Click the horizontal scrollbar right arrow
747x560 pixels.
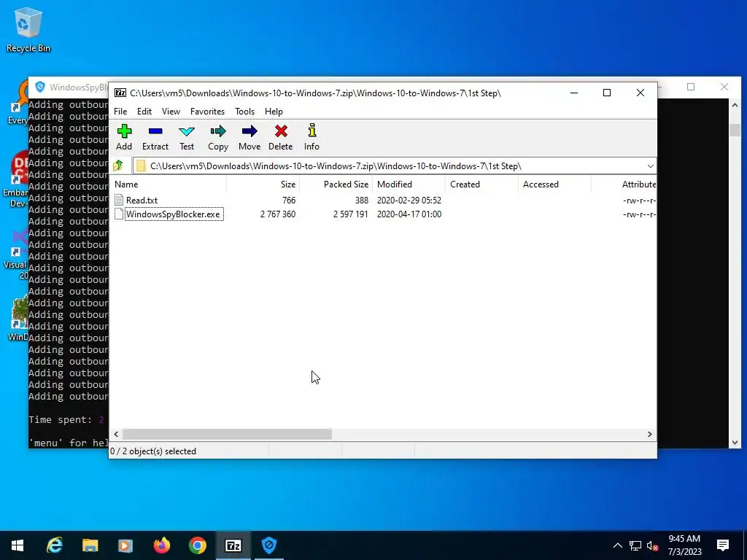click(x=650, y=435)
